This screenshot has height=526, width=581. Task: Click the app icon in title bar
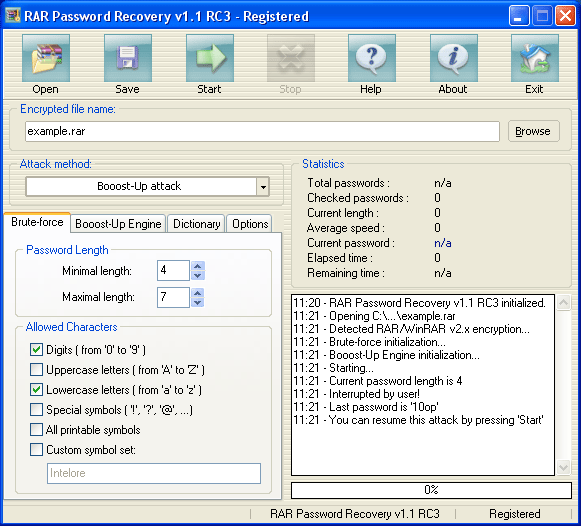[13, 16]
